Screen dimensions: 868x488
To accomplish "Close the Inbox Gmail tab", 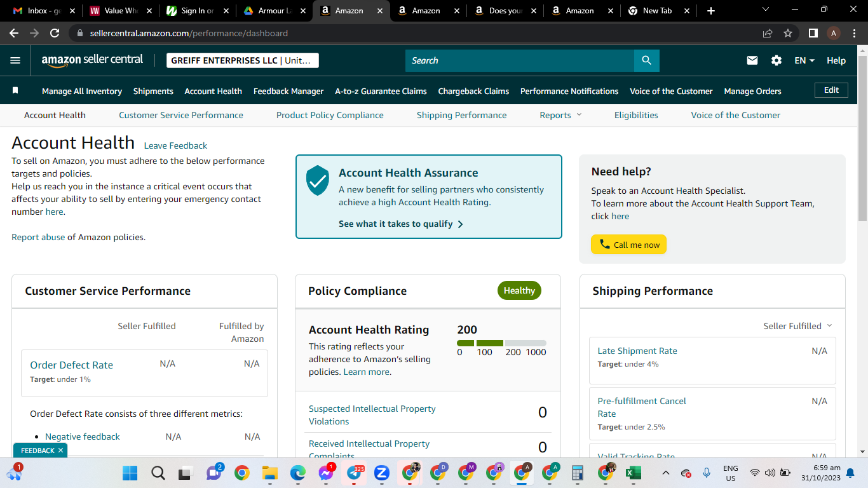I will click(x=72, y=11).
